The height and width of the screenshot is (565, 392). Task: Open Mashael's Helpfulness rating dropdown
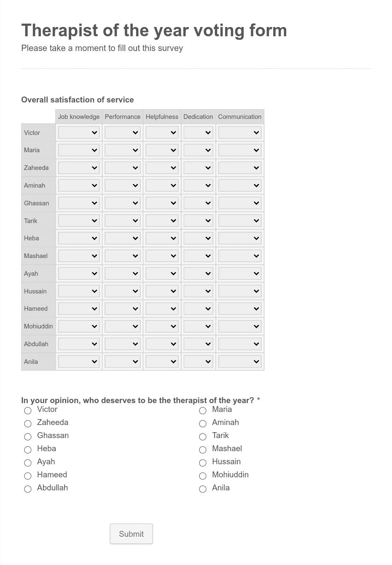[162, 256]
